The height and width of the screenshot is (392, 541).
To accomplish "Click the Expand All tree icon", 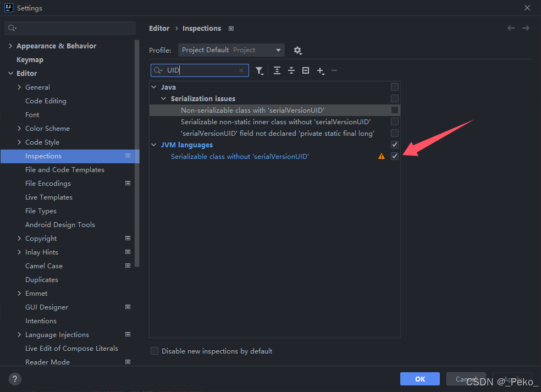I will [x=277, y=70].
